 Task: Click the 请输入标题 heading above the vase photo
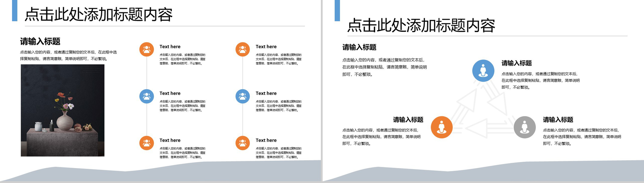click(x=40, y=41)
